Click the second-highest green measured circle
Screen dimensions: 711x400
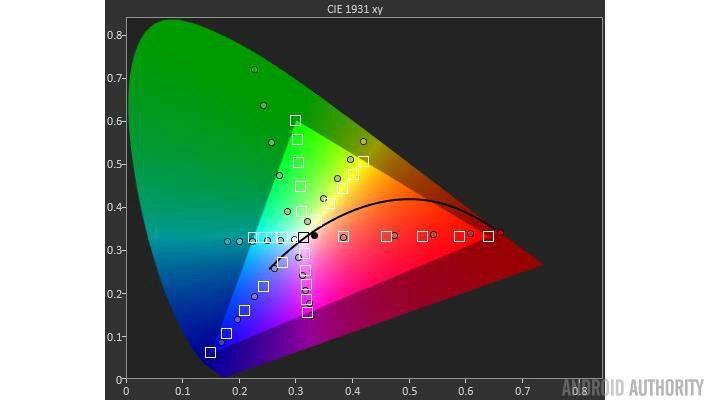(x=263, y=105)
